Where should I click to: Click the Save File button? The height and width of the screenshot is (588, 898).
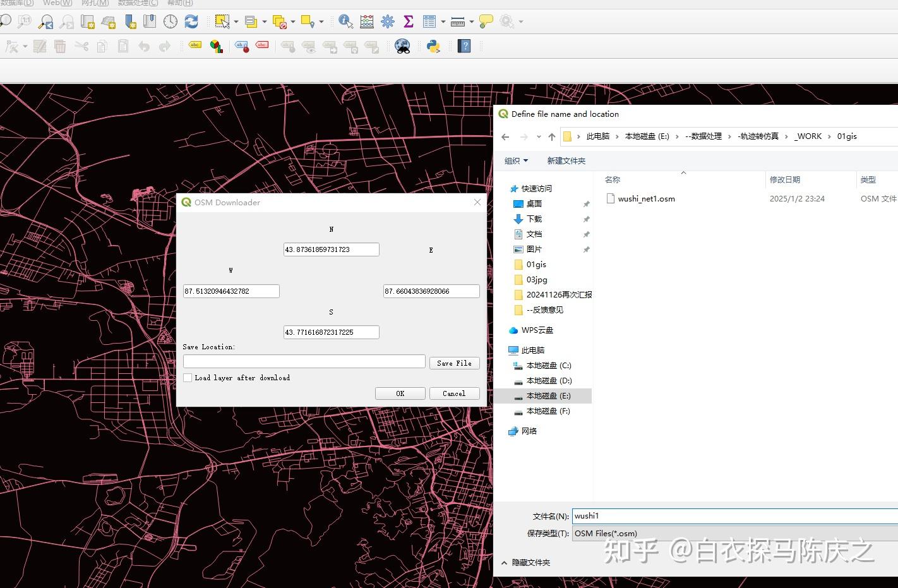(x=454, y=363)
